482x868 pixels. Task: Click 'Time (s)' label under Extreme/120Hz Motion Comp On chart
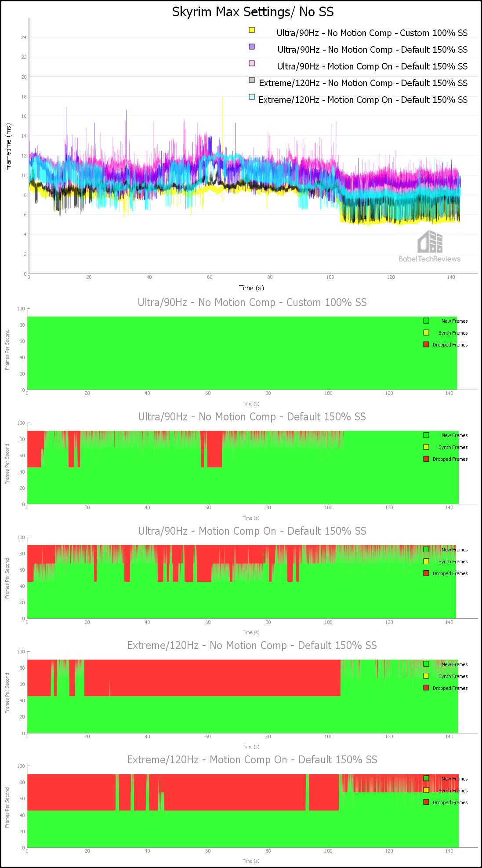tap(251, 861)
